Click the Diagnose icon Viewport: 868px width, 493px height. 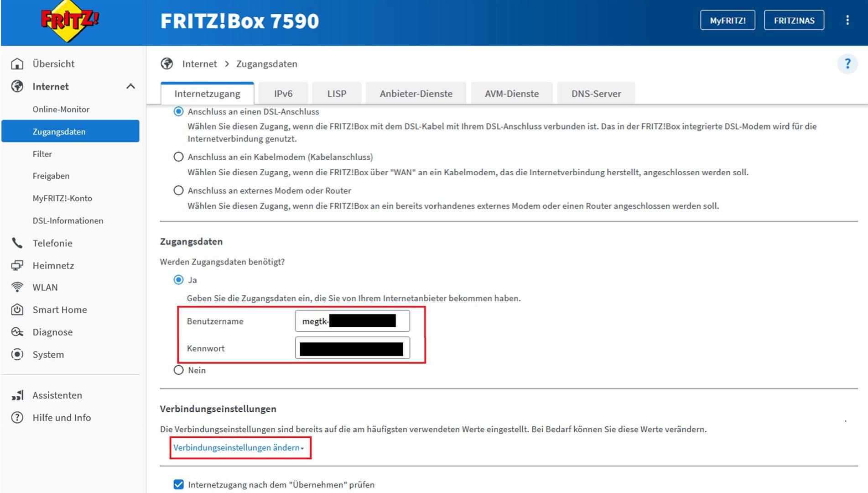[17, 332]
